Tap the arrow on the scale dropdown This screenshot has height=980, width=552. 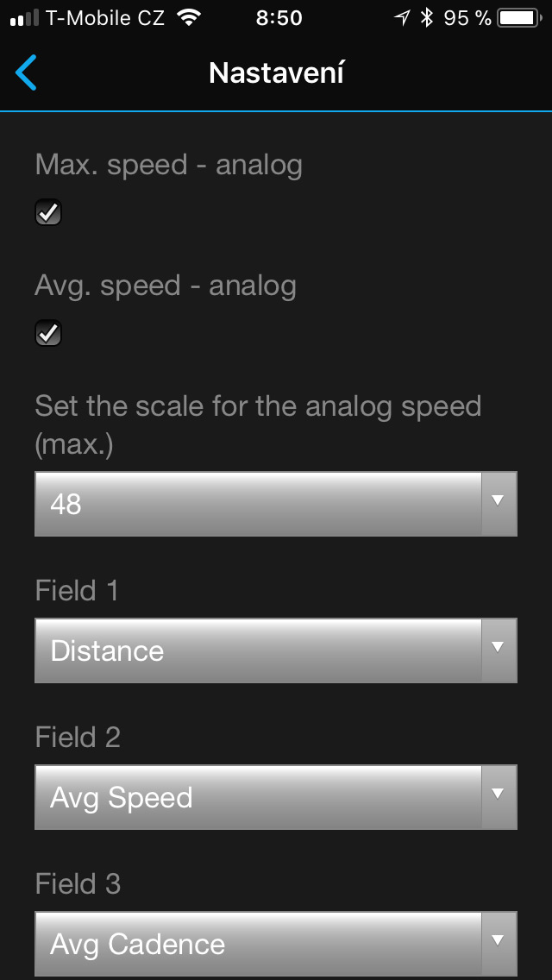498,502
